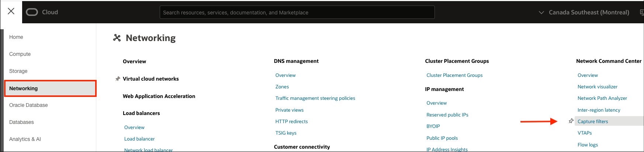Close the navigation menu with the X icon
The width and height of the screenshot is (644, 152).
point(11,11)
